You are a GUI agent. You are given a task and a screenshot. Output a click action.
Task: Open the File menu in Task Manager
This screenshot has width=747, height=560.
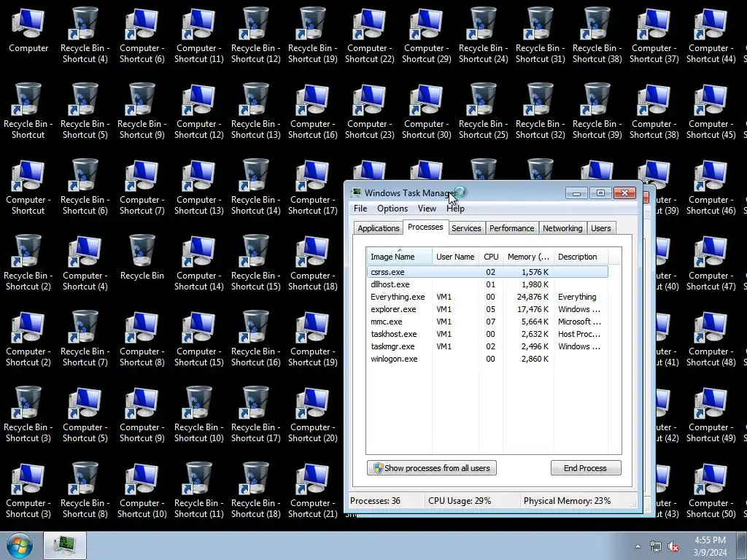pyautogui.click(x=360, y=209)
